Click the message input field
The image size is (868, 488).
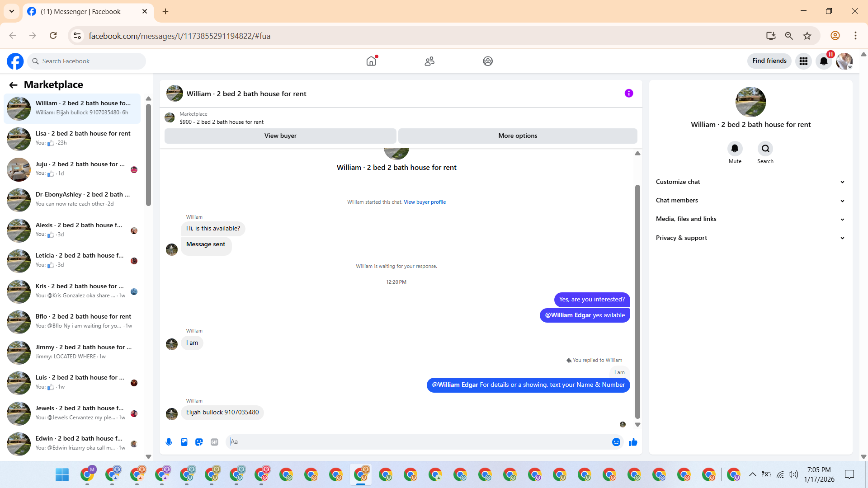(418, 442)
